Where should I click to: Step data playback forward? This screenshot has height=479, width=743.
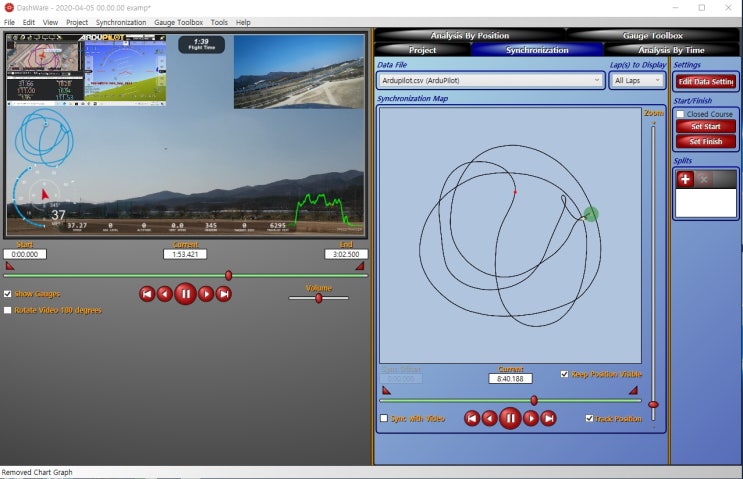pyautogui.click(x=531, y=419)
